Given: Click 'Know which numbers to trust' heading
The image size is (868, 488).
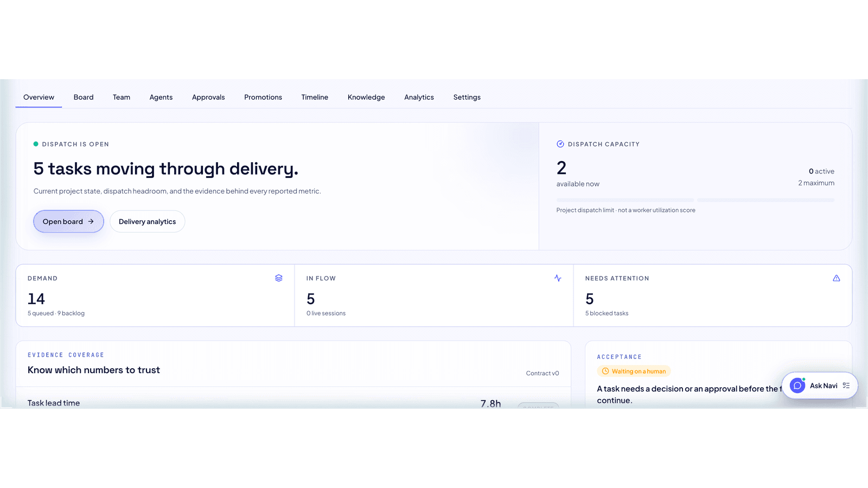Looking at the screenshot, I should tap(94, 370).
